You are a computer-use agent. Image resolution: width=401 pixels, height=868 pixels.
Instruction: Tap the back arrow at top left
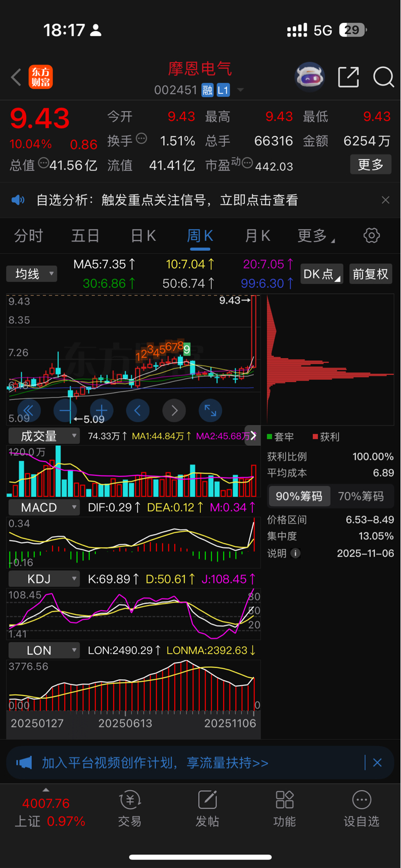[16, 78]
